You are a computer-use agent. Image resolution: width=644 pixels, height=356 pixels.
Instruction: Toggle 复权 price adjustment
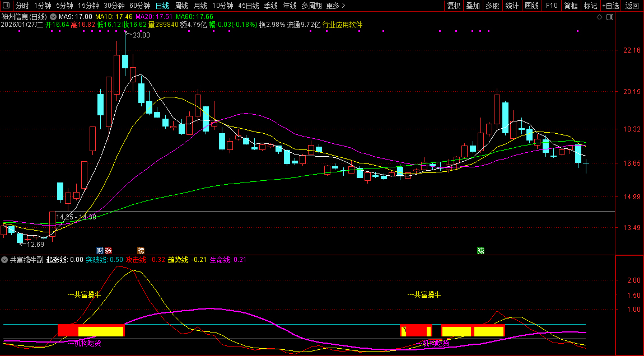coord(454,6)
